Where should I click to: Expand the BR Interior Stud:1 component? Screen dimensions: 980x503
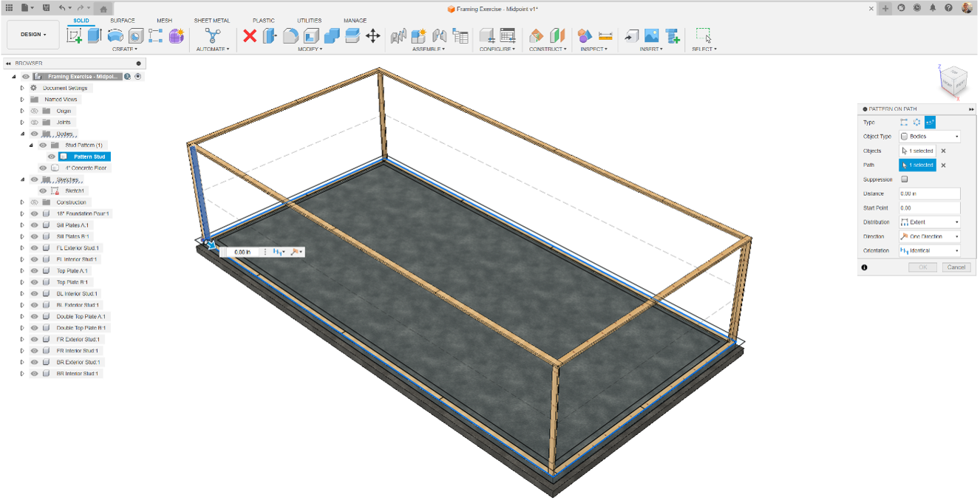coord(22,374)
